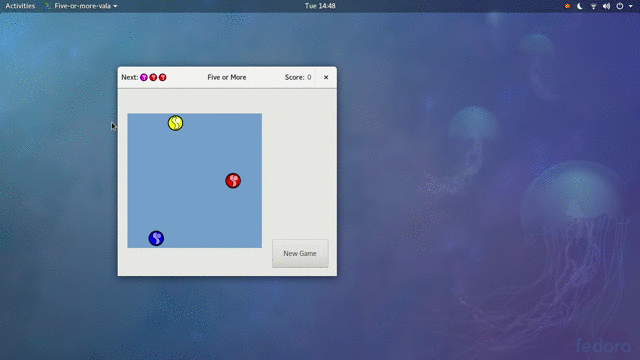Image resolution: width=640 pixels, height=360 pixels.
Task: Open the Activities overview
Action: (20, 6)
